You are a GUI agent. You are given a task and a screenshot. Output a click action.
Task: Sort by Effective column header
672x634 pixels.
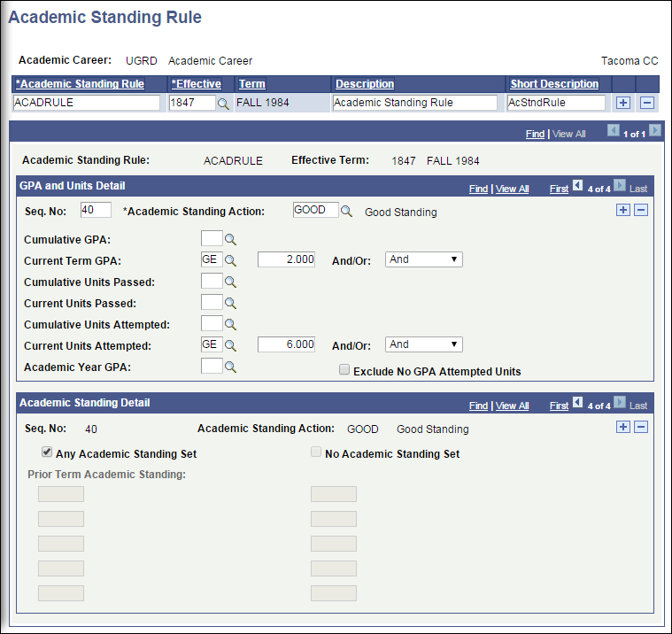coord(197,83)
